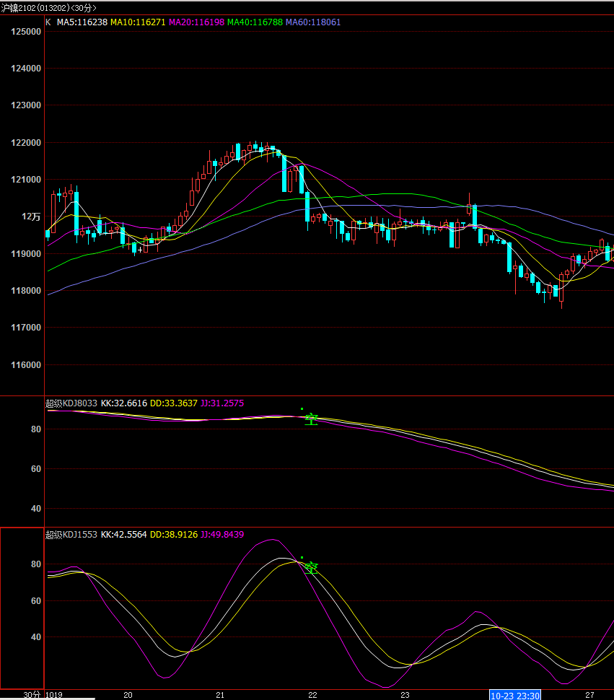Click date 22 on time axis
The image size is (614, 700).
(313, 695)
